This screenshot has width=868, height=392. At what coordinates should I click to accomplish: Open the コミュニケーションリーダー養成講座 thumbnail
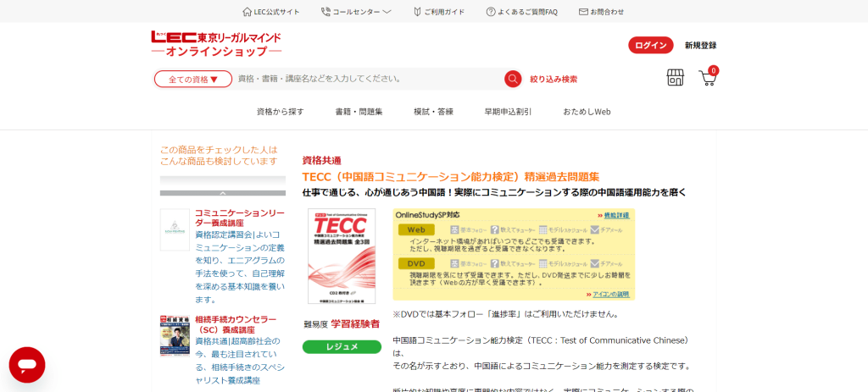coord(175,229)
